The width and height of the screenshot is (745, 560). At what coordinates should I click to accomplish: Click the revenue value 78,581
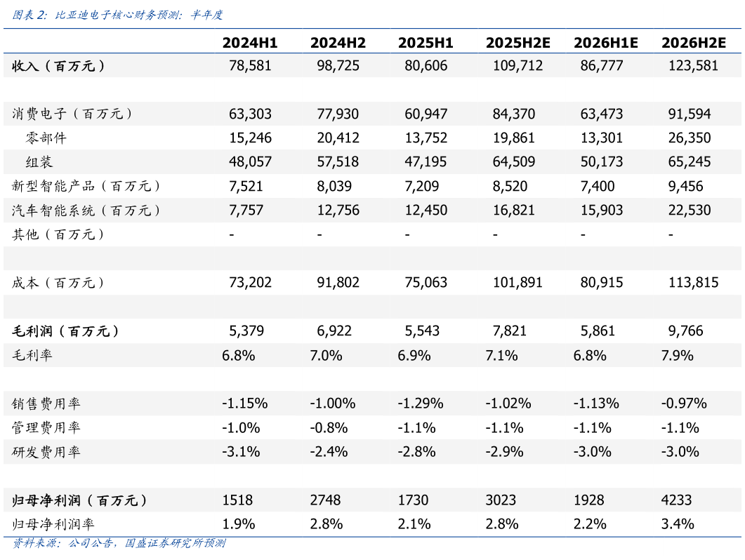[x=250, y=66]
